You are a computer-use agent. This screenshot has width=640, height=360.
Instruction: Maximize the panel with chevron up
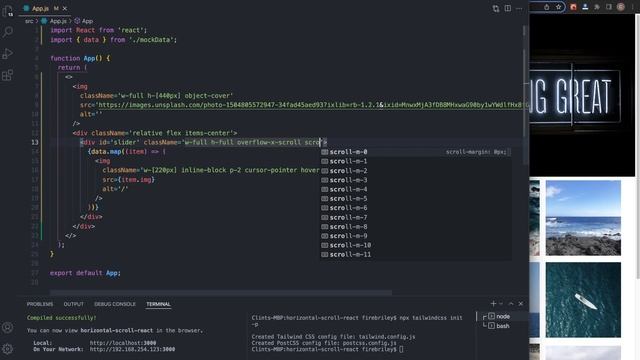(511, 304)
